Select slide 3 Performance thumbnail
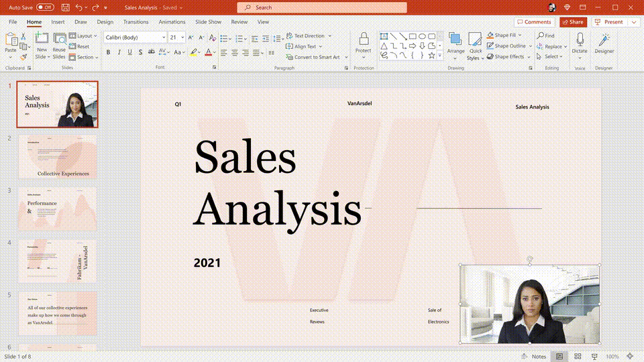This screenshot has height=362, width=644. click(58, 208)
